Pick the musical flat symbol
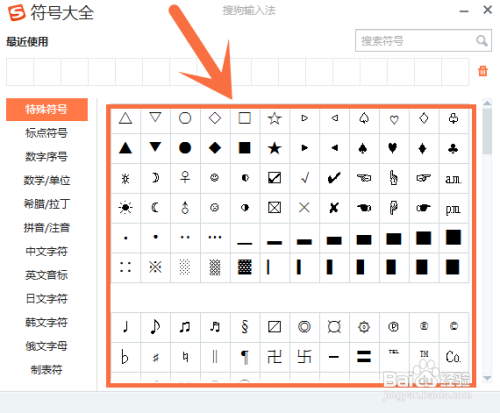500x413 pixels. tap(125, 357)
